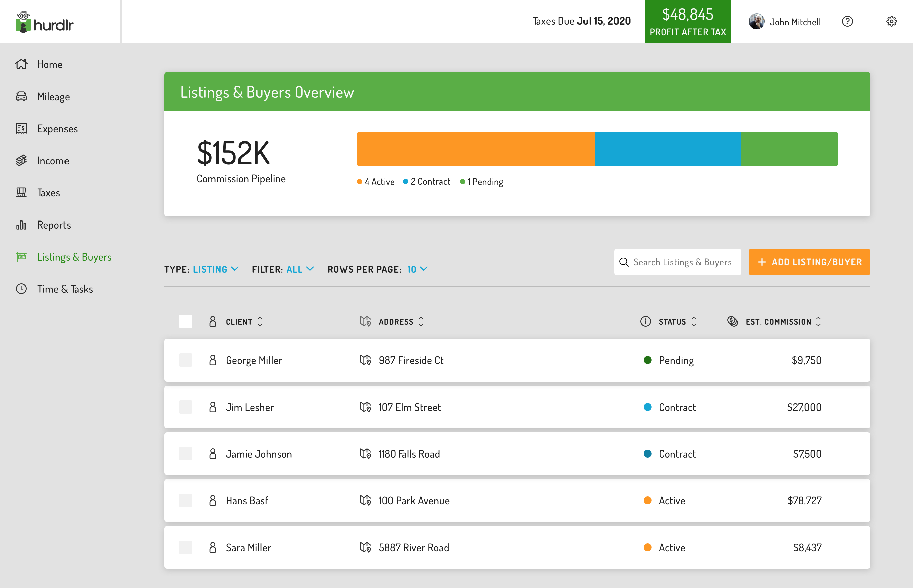Open help via question mark icon
Image resolution: width=913 pixels, height=588 pixels.
coord(847,22)
